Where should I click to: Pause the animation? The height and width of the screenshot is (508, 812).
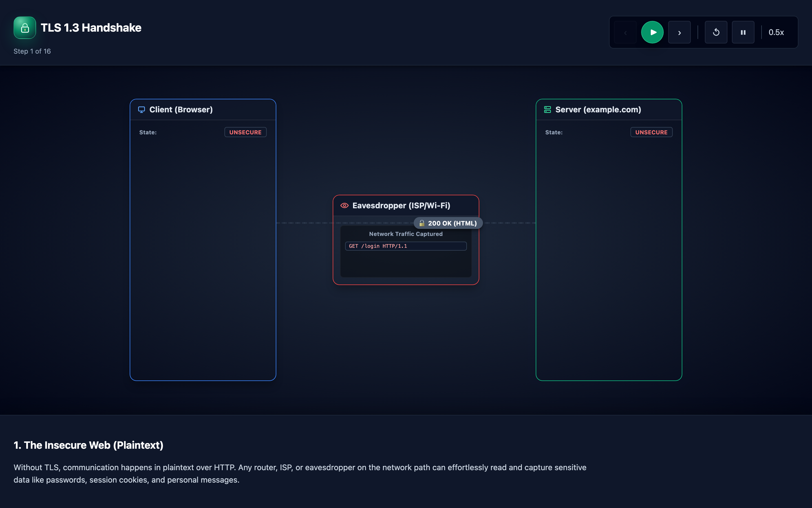pyautogui.click(x=743, y=32)
